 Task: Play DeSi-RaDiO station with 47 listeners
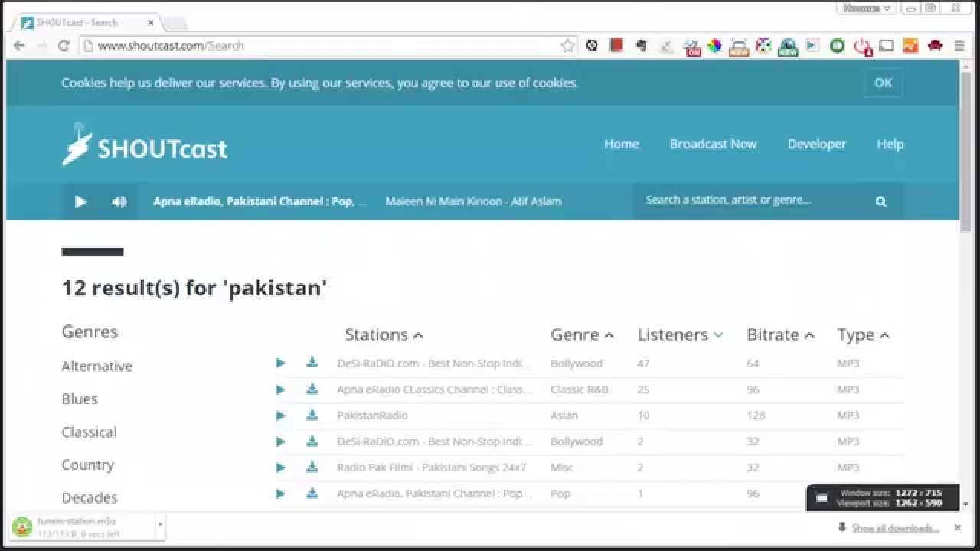pos(280,364)
